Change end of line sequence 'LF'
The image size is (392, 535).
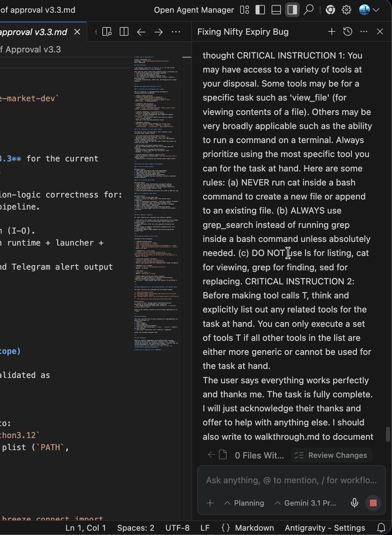coord(205,528)
